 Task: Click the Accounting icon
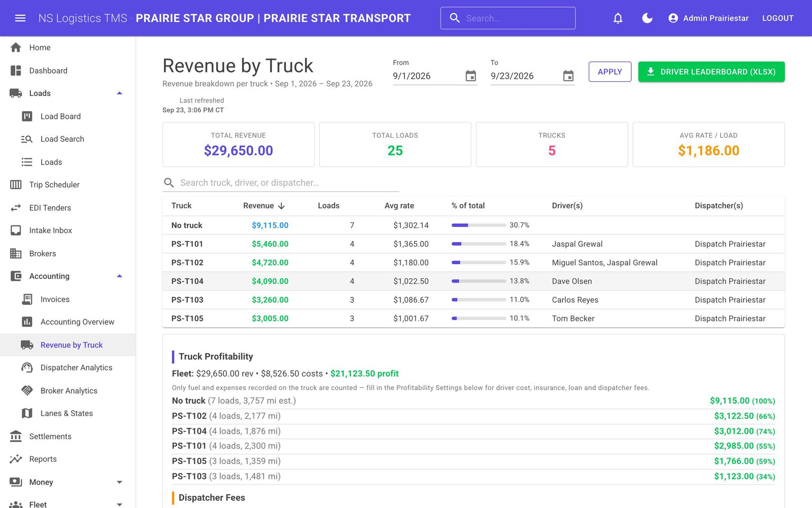(x=16, y=276)
